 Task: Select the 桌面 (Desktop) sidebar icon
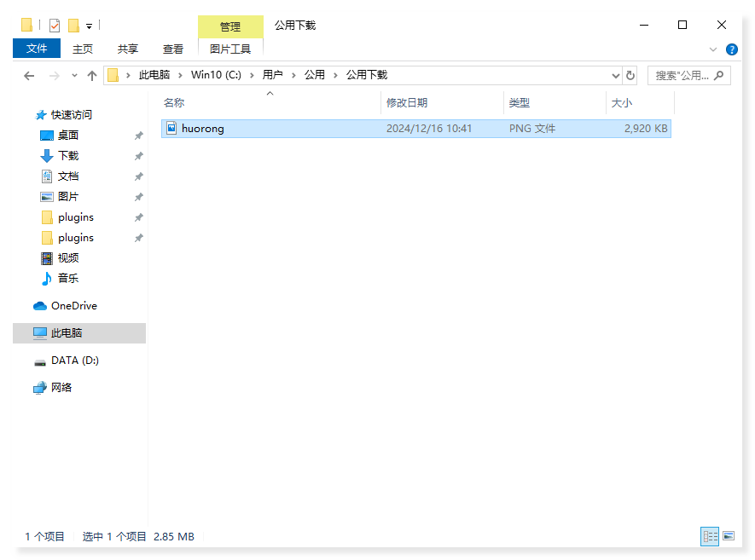46,135
